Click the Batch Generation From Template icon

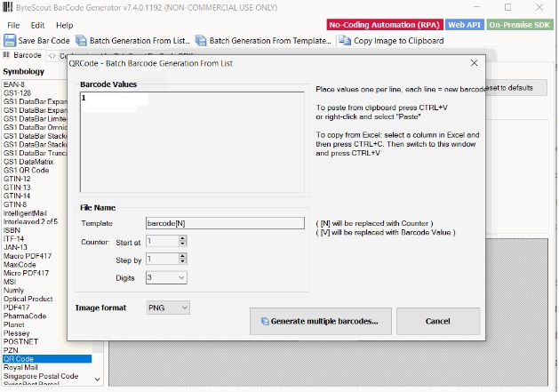coord(201,41)
